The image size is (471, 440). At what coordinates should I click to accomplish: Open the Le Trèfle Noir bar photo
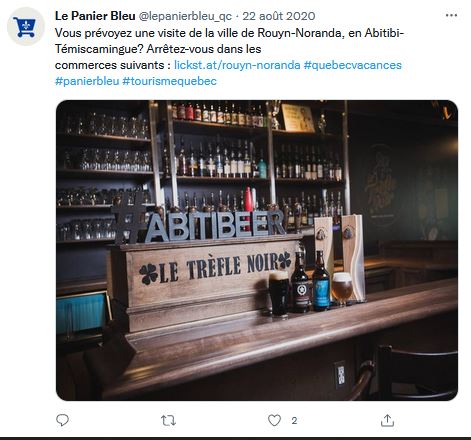click(257, 250)
